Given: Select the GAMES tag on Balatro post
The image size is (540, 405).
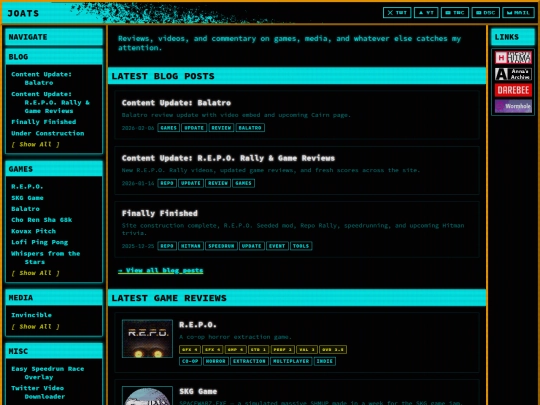Looking at the screenshot, I should (168, 128).
